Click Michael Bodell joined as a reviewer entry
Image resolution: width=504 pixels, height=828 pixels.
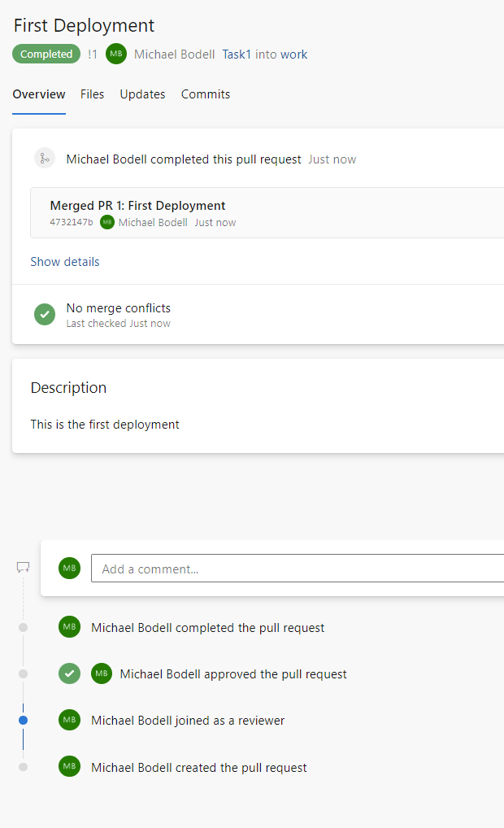coord(188,721)
